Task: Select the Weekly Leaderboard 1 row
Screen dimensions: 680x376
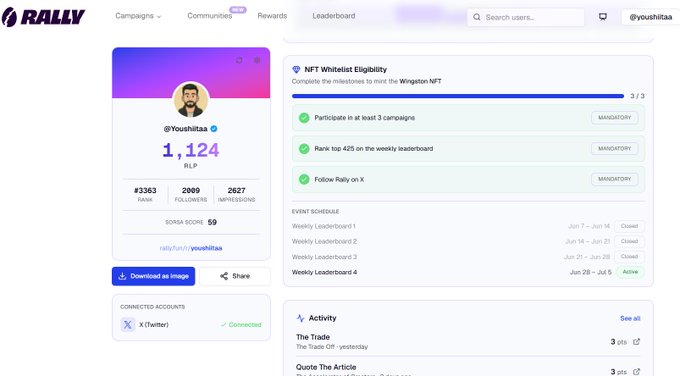Action: (x=468, y=226)
